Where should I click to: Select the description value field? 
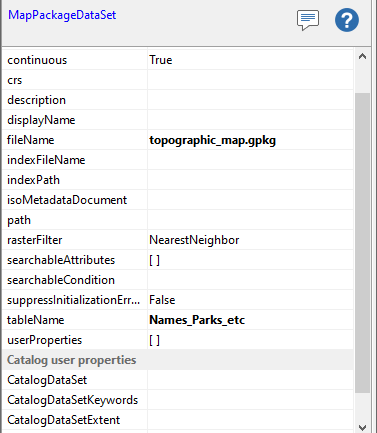[250, 100]
